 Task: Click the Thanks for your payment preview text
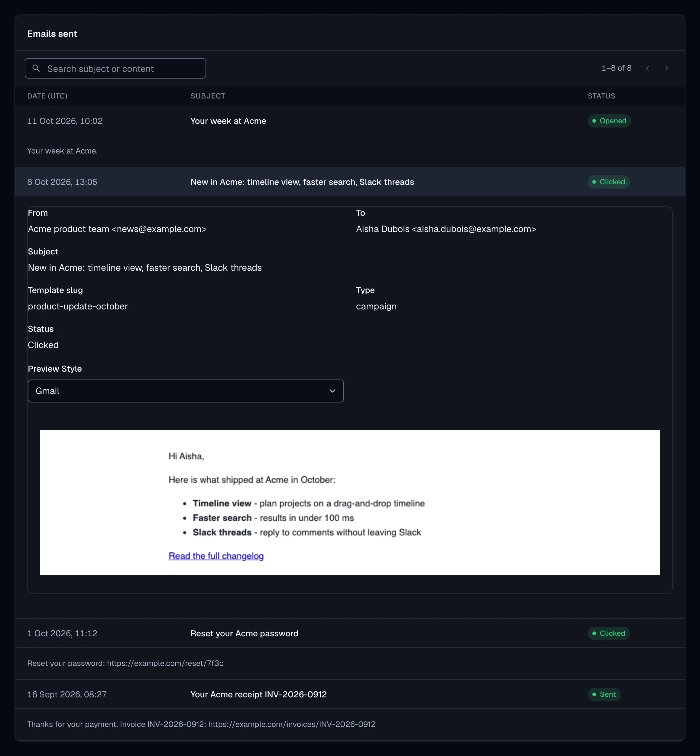(202, 724)
